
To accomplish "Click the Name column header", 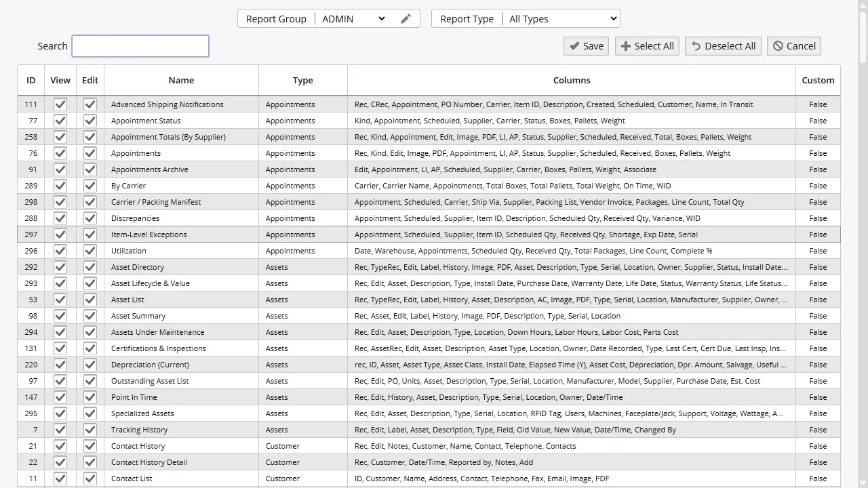I will [x=181, y=80].
